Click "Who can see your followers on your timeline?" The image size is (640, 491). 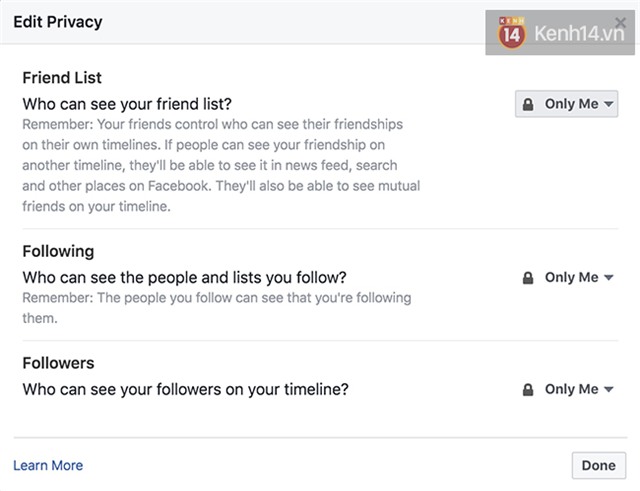185,389
